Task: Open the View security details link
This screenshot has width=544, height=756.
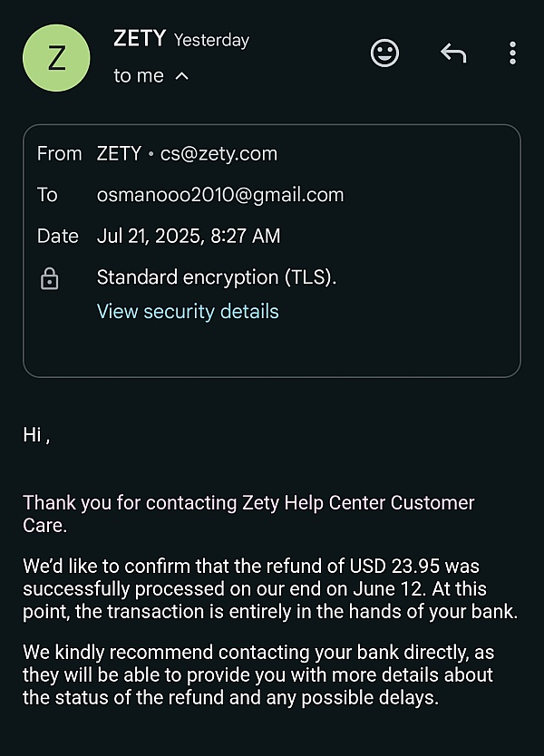Action: pyautogui.click(x=188, y=312)
